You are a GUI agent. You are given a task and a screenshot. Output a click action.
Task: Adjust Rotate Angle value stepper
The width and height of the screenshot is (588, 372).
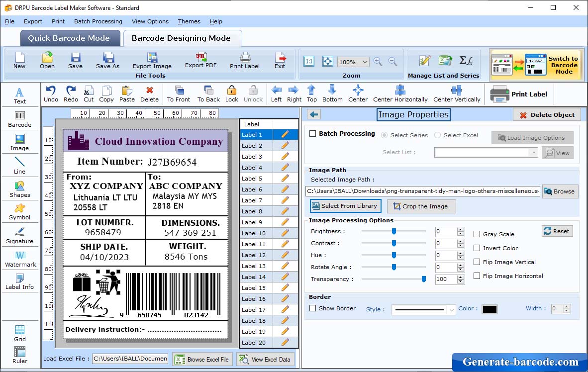461,268
